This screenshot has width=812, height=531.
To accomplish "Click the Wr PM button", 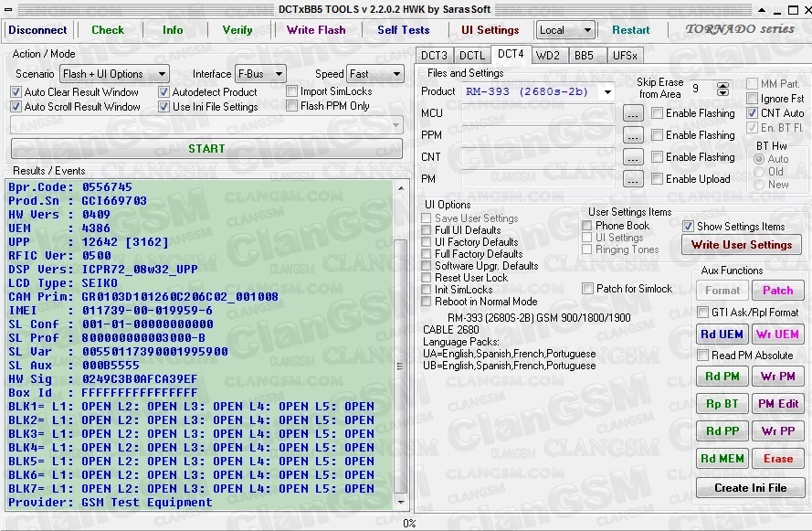I will coord(777,377).
